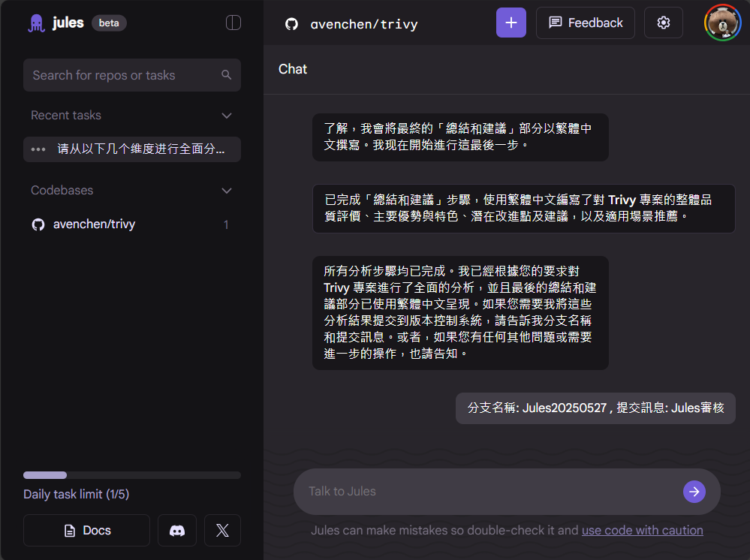The height and width of the screenshot is (560, 750).
Task: Click message starting 了解,我會將最終的
Action: tap(460, 137)
